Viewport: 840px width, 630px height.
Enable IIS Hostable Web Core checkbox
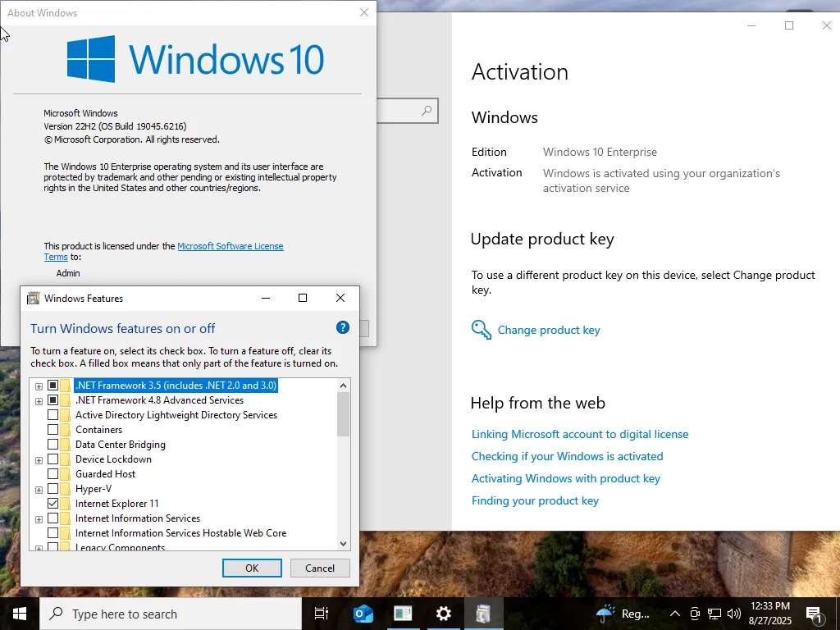(x=52, y=533)
